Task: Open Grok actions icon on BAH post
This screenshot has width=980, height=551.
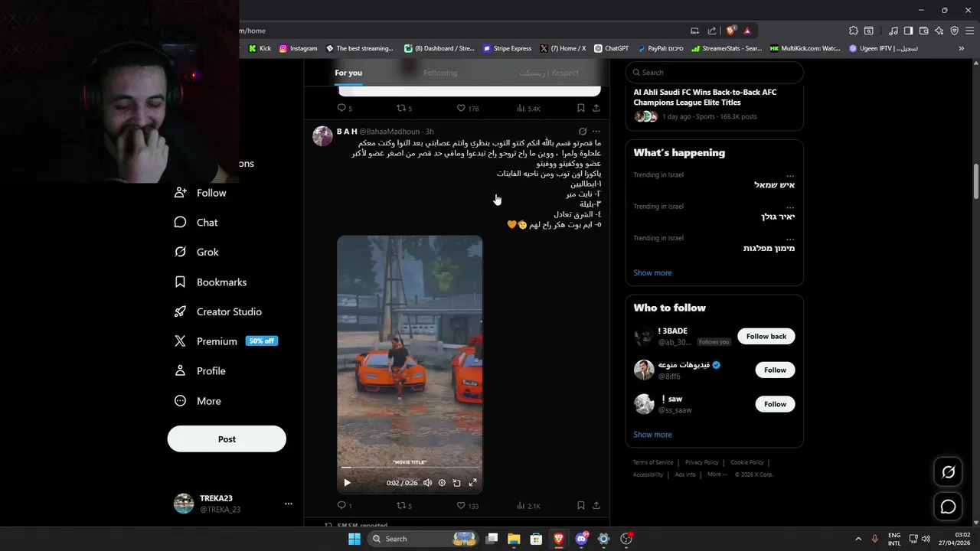Action: 583,132
